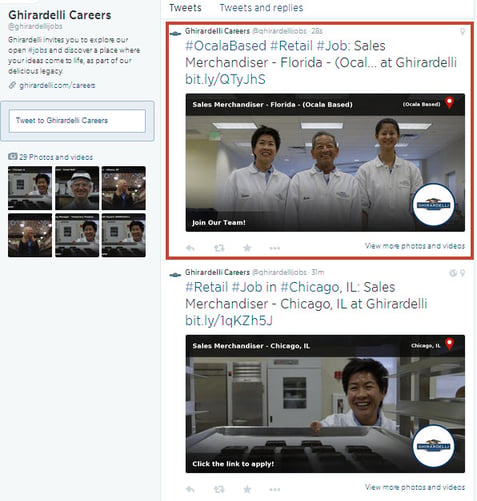Click Ghirardelli Careers name on Ocala tweet
This screenshot has height=501, width=477.
click(x=217, y=31)
